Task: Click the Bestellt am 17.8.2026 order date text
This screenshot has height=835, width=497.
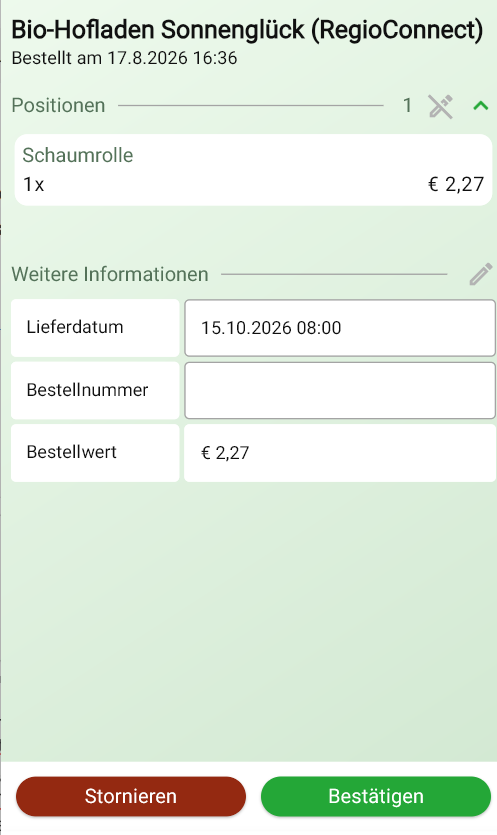Action: point(125,58)
